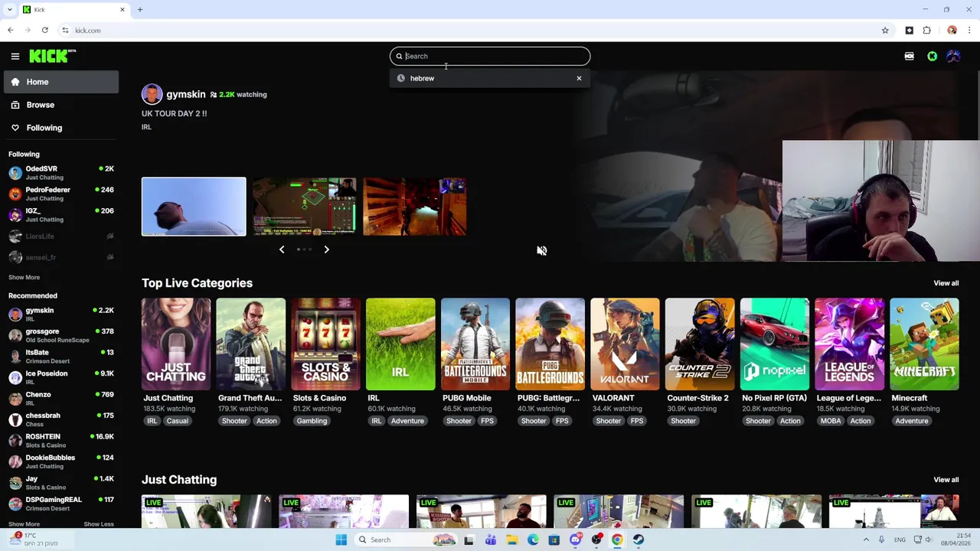Open Browse in the sidebar
This screenshot has height=551, width=980.
(x=61, y=105)
